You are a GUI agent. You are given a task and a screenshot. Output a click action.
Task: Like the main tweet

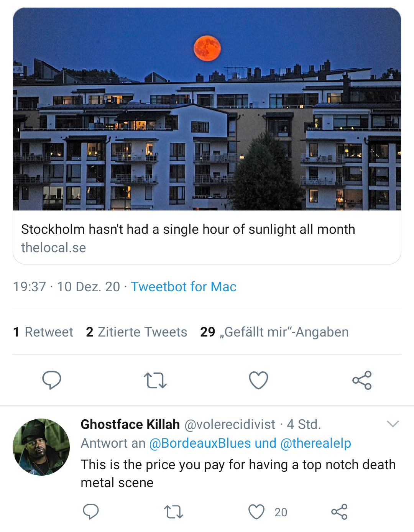click(258, 380)
